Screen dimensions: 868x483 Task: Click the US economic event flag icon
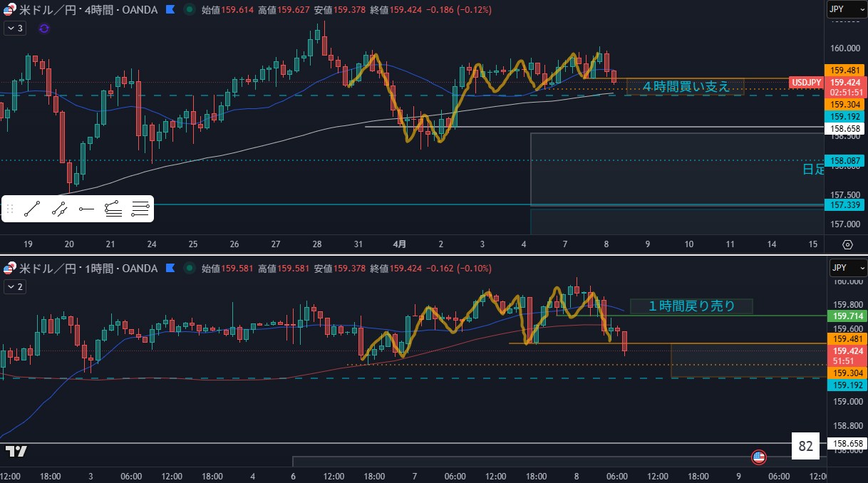758,457
